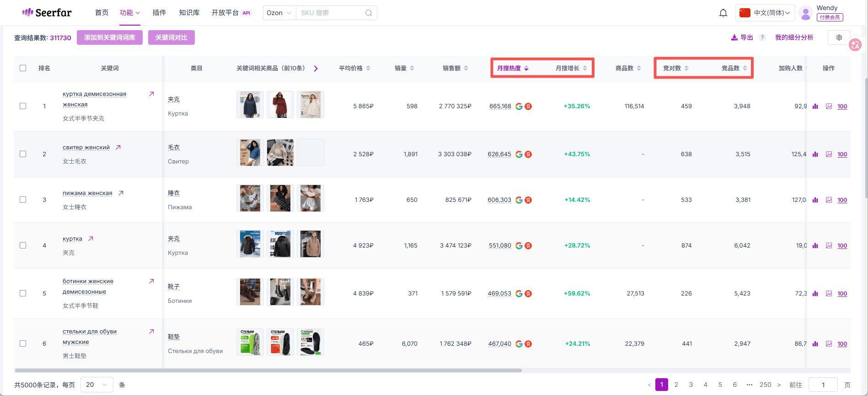Viewport: 868px width, 396px height.
Task: Tick the select-all checkbox in table header
Action: [23, 68]
